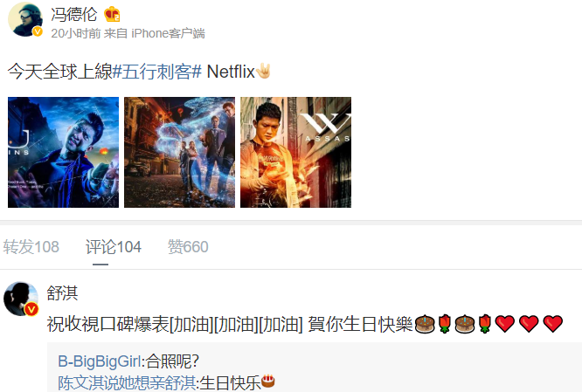Viewport: 582px width, 392px height.
Task: Open the 冯德伦 username link
Action: pos(73,15)
